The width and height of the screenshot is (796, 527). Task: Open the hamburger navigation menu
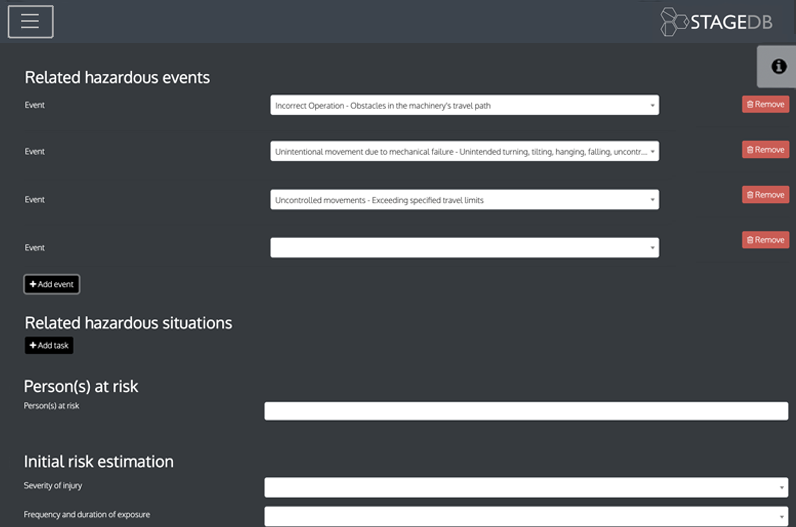click(30, 21)
